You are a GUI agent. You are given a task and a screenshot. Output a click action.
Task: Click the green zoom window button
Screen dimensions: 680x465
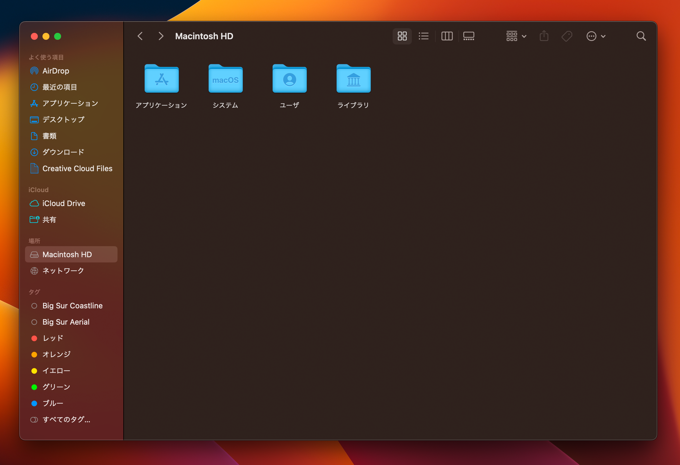pos(57,36)
